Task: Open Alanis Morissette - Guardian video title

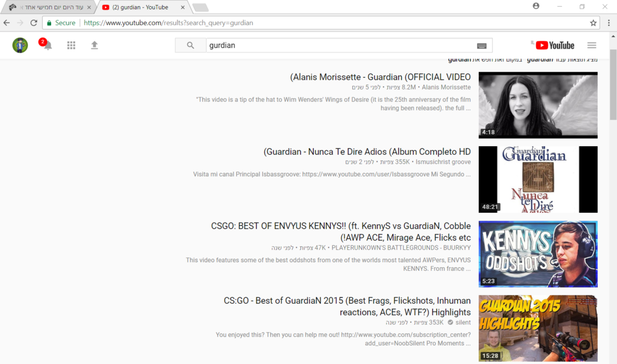Action: click(380, 77)
